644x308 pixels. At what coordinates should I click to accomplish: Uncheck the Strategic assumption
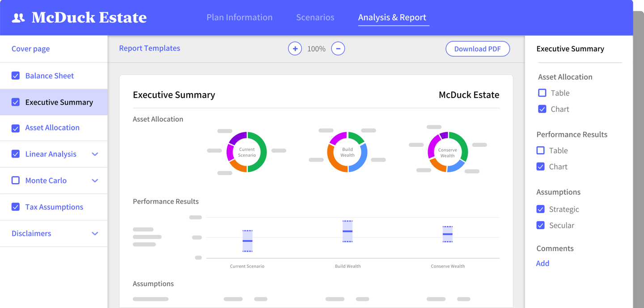pyautogui.click(x=541, y=209)
